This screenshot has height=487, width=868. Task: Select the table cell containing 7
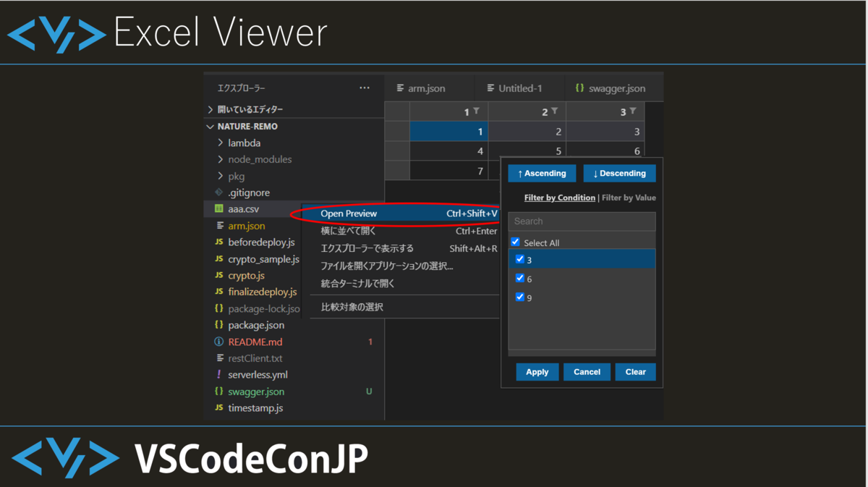click(448, 171)
